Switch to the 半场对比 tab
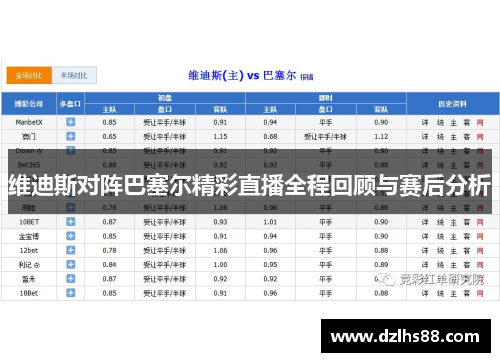Image resolution: width=500 pixels, height=362 pixels. pos(74,75)
